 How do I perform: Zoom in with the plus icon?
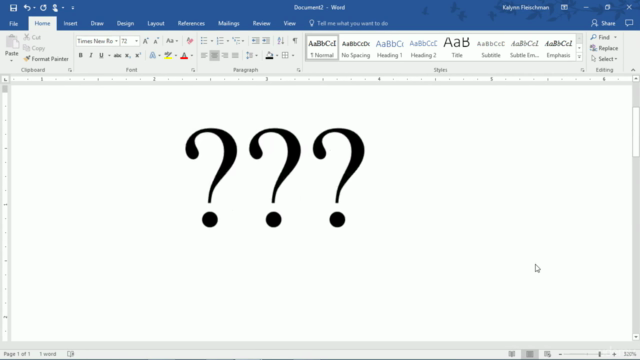pos(614,354)
